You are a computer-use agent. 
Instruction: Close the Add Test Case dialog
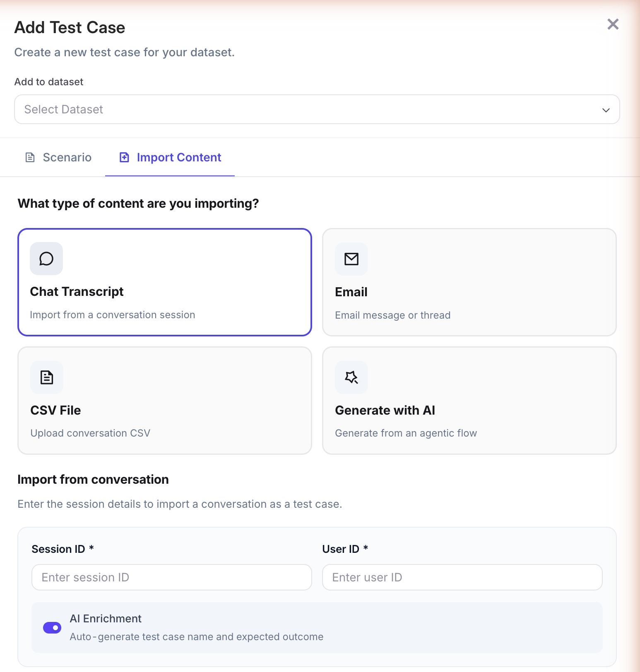pyautogui.click(x=613, y=24)
